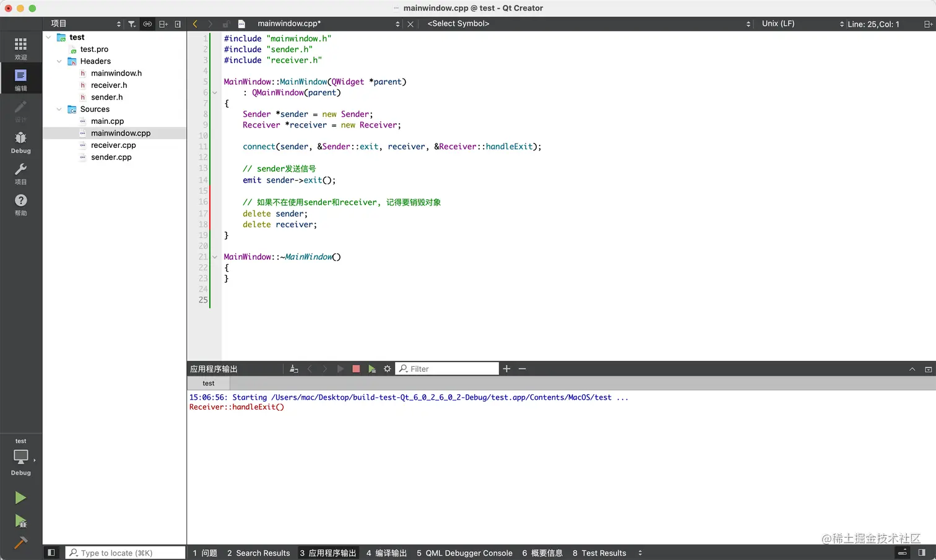Open receiver.cpp source file
Image resolution: width=936 pixels, height=560 pixels.
coord(113,145)
